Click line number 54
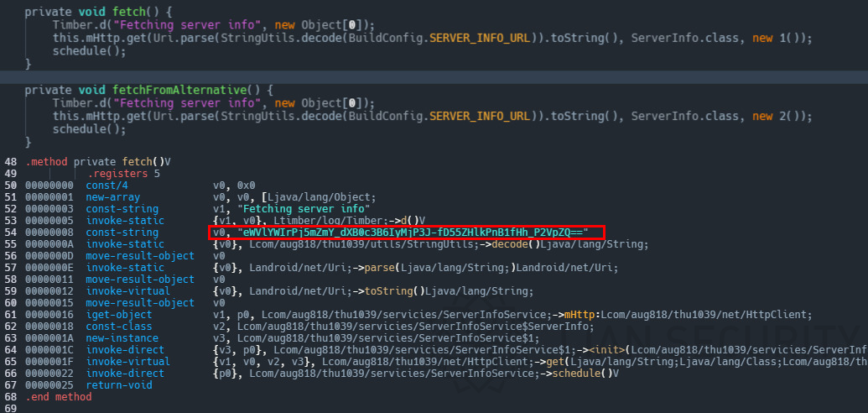Screen dimensions: 868x413 point(11,233)
